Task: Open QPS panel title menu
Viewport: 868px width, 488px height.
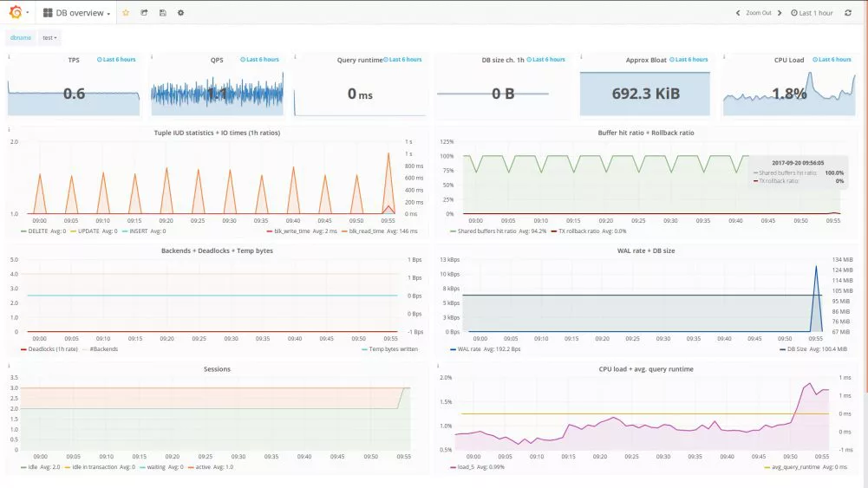Action: coord(217,60)
